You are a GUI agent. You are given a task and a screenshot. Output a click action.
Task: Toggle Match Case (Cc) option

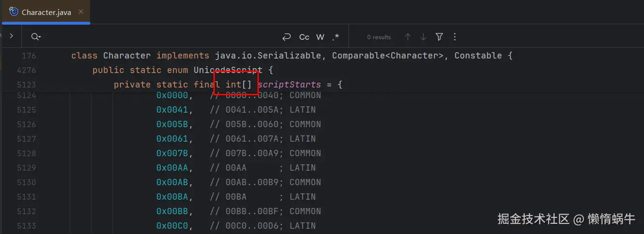[x=304, y=37]
